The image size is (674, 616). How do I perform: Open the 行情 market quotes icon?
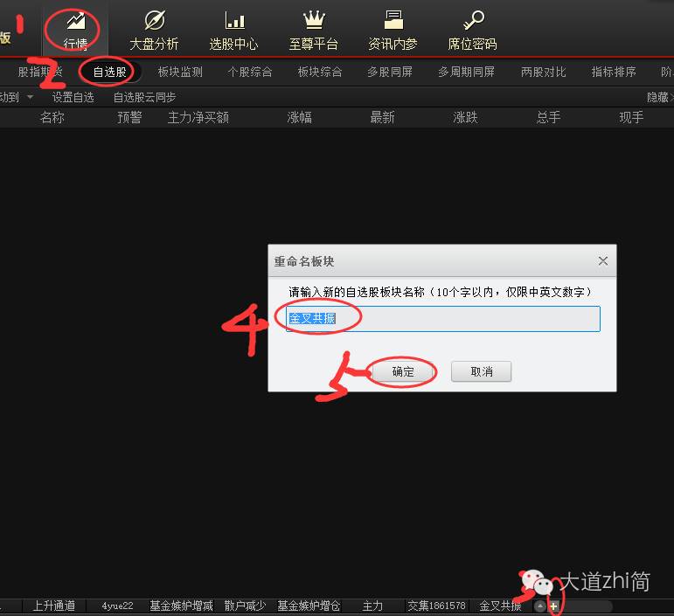pyautogui.click(x=75, y=30)
